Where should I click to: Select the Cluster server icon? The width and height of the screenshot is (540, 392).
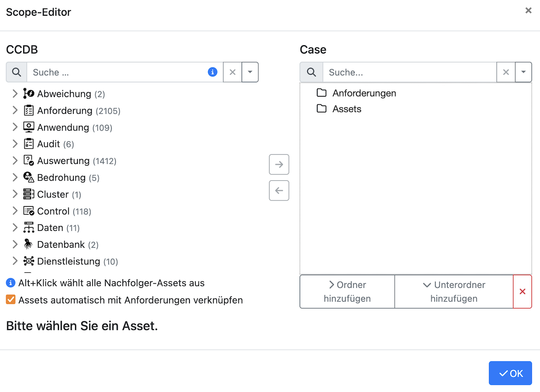(x=28, y=194)
